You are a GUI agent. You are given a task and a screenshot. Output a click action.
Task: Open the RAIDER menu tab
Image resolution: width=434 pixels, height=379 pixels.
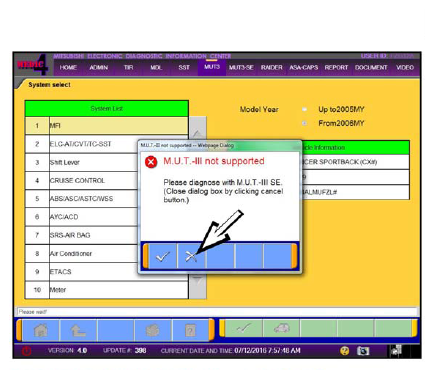coord(272,67)
